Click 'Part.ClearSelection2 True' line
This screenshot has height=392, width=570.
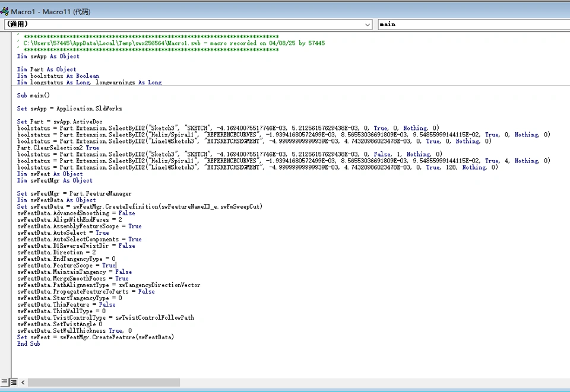tap(58, 148)
